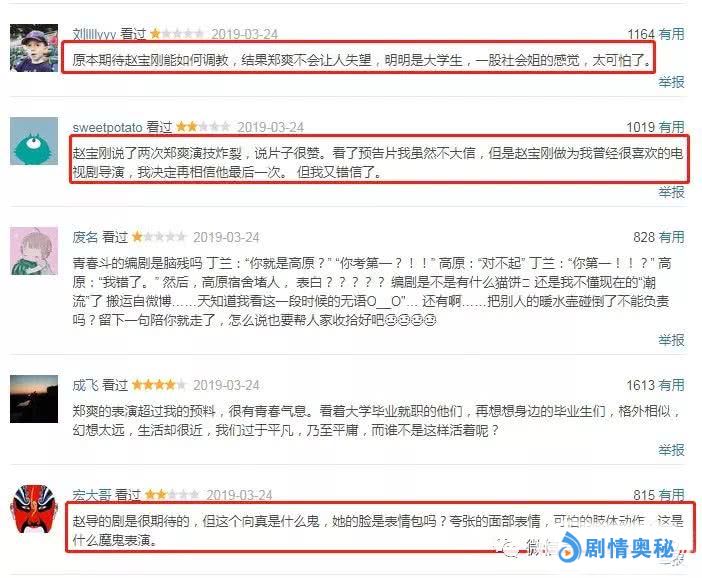Open the sweetpotato teal monster avatar
The width and height of the screenshot is (702, 578).
point(34,141)
